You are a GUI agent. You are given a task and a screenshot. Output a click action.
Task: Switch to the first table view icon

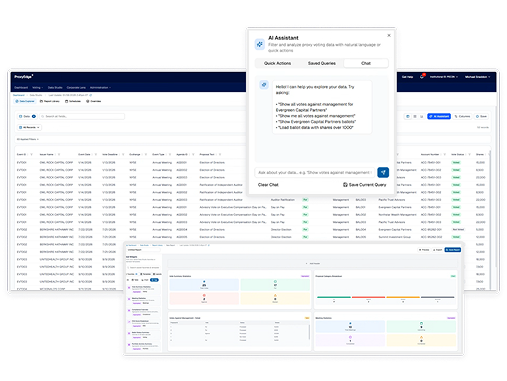coord(408,116)
